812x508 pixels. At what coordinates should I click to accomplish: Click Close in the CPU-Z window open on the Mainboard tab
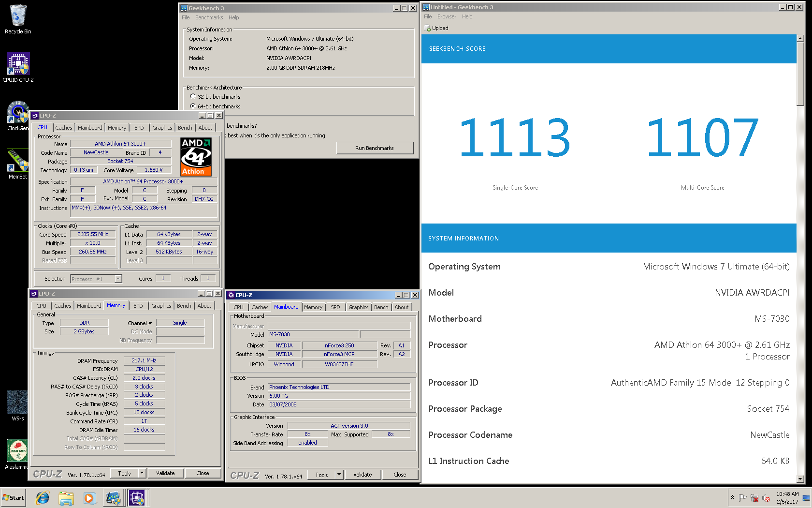point(400,475)
